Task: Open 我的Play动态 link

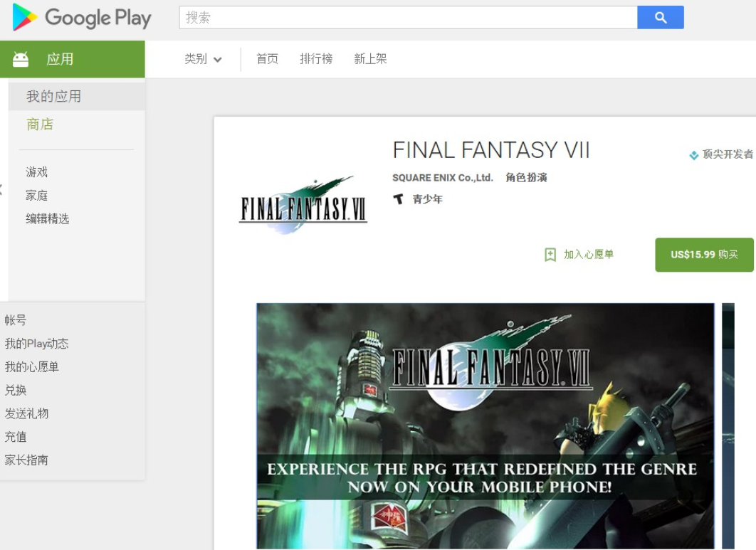Action: click(x=36, y=343)
